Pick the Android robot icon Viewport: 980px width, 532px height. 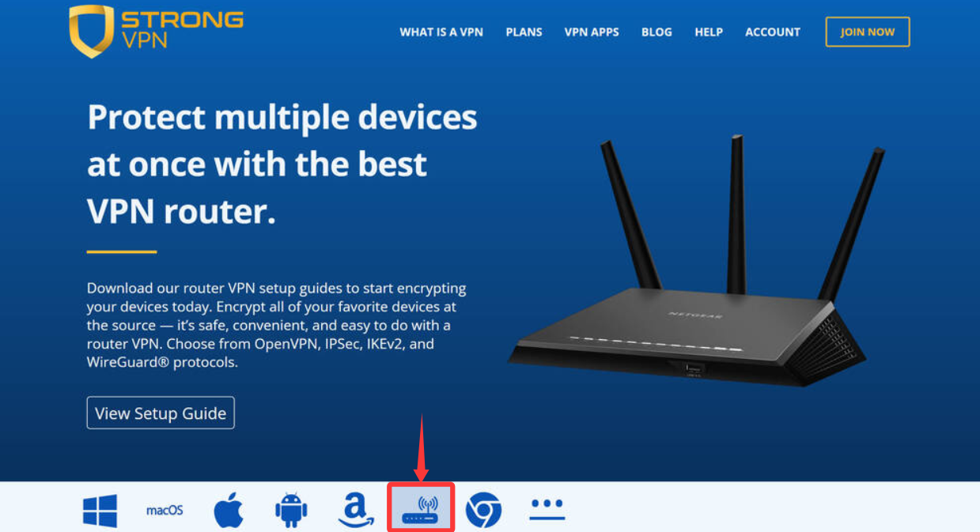click(291, 510)
